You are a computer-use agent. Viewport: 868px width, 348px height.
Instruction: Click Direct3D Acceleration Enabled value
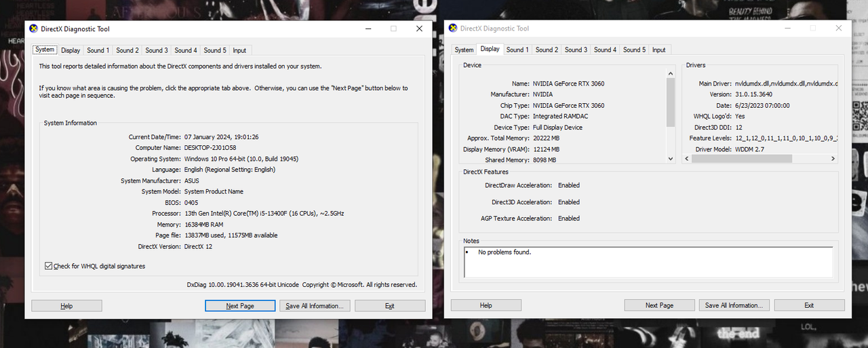coord(569,202)
